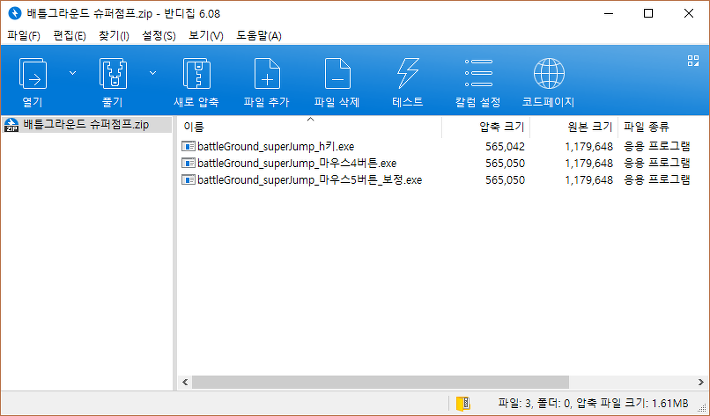Click the compressed size 565,042
Image resolution: width=710 pixels, height=416 pixels.
tap(505, 147)
